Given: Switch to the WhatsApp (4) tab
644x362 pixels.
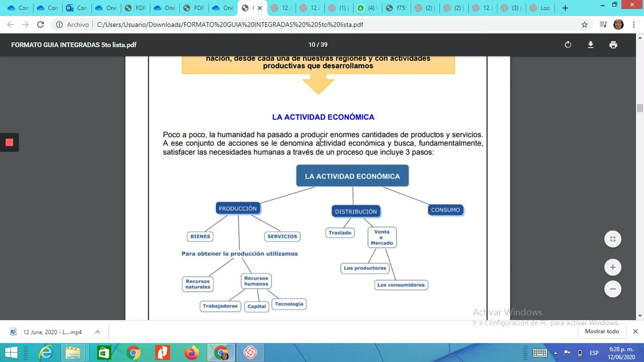Looking at the screenshot, I should point(367,8).
